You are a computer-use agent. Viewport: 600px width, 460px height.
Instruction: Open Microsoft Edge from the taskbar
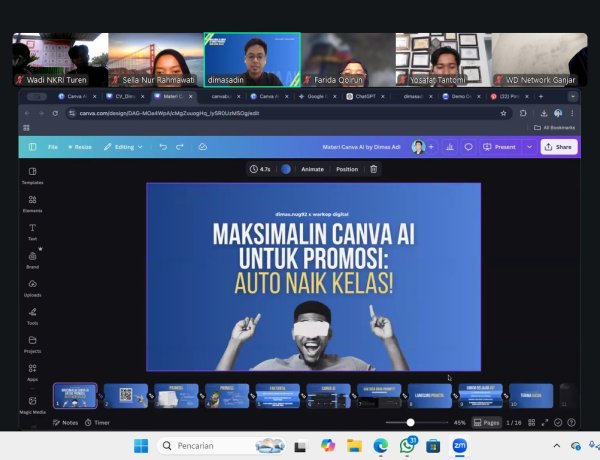[381, 446]
